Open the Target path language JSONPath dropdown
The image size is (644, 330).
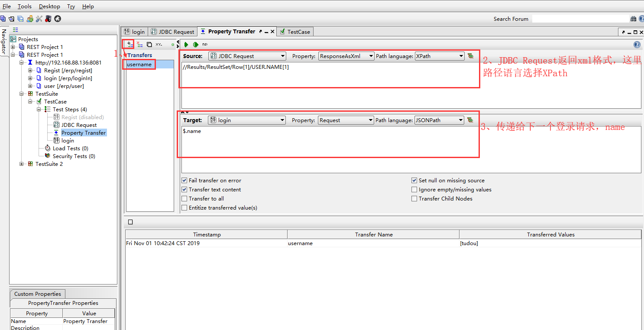(439, 120)
